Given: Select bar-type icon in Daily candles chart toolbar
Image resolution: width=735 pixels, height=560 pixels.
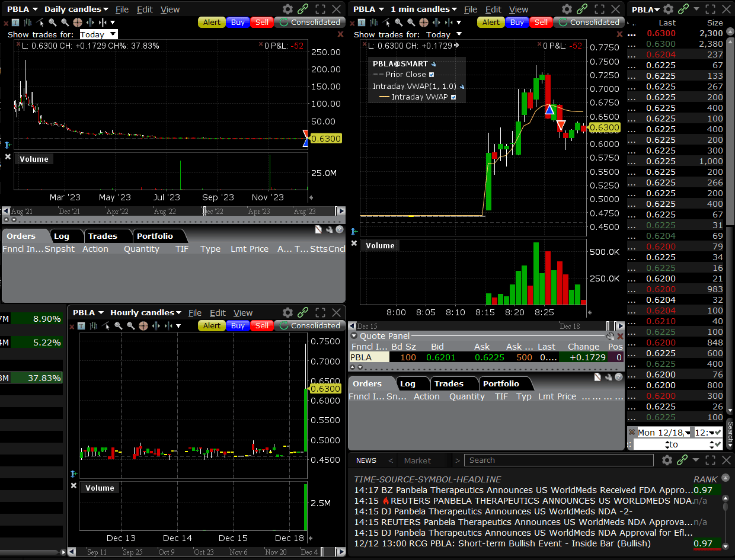Looking at the screenshot, I should 28,23.
